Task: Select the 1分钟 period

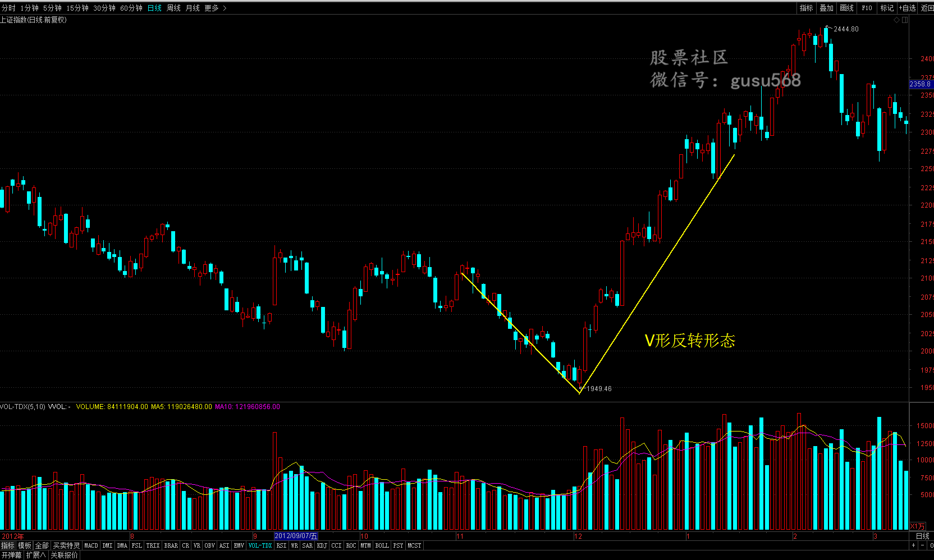Action: [30, 8]
